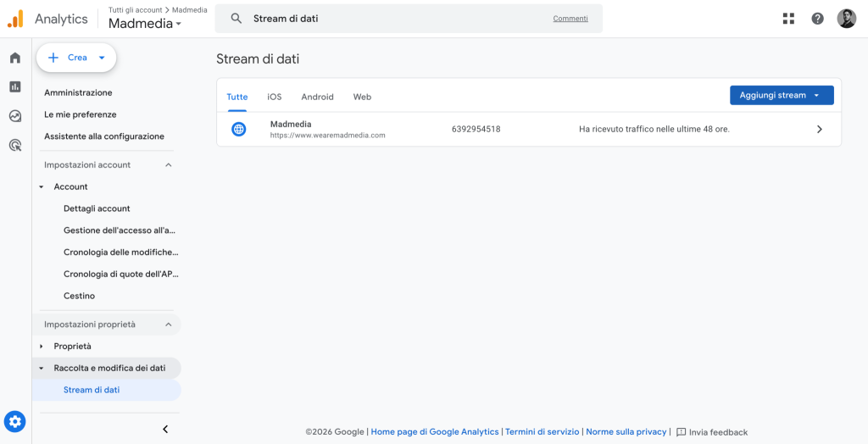The height and width of the screenshot is (444, 868).
Task: Switch to the Android tab
Action: [317, 97]
